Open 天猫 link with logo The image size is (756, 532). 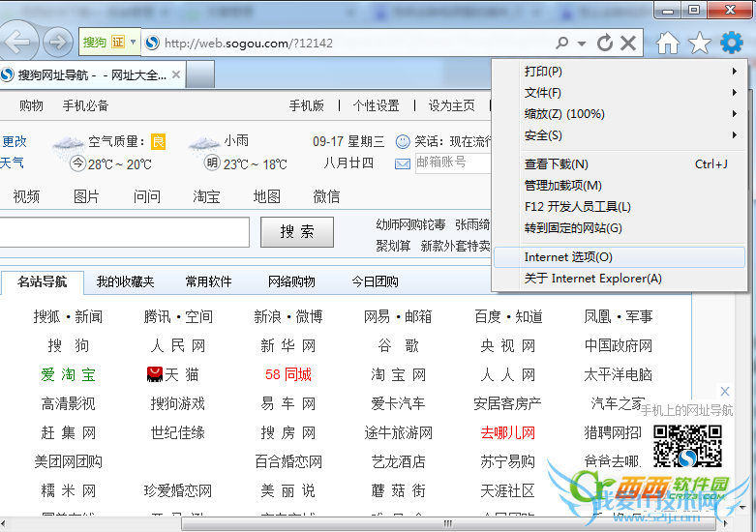[172, 374]
